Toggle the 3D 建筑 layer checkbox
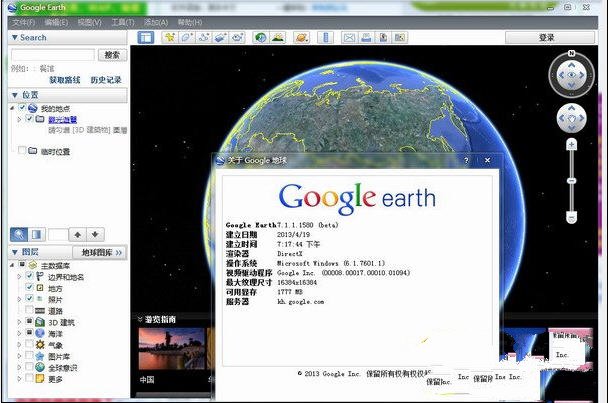Screen dimensions: 608x403 coord(29,321)
